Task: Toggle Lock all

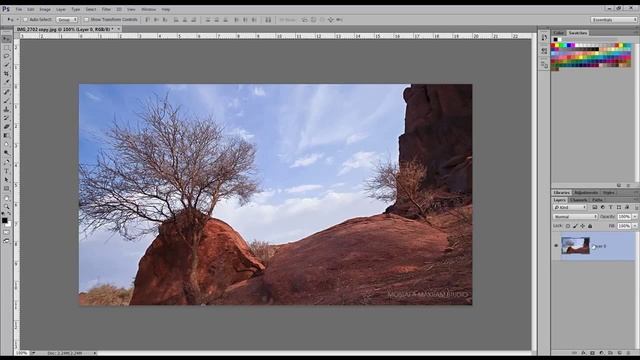Action: (x=590, y=226)
